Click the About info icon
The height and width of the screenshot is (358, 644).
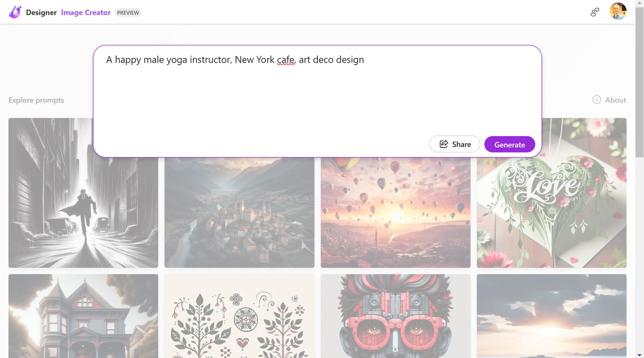pyautogui.click(x=596, y=100)
